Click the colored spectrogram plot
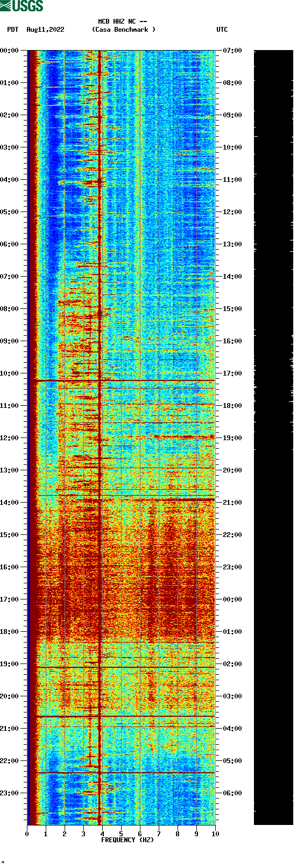Viewport: 297px width, 868px height. point(121,437)
